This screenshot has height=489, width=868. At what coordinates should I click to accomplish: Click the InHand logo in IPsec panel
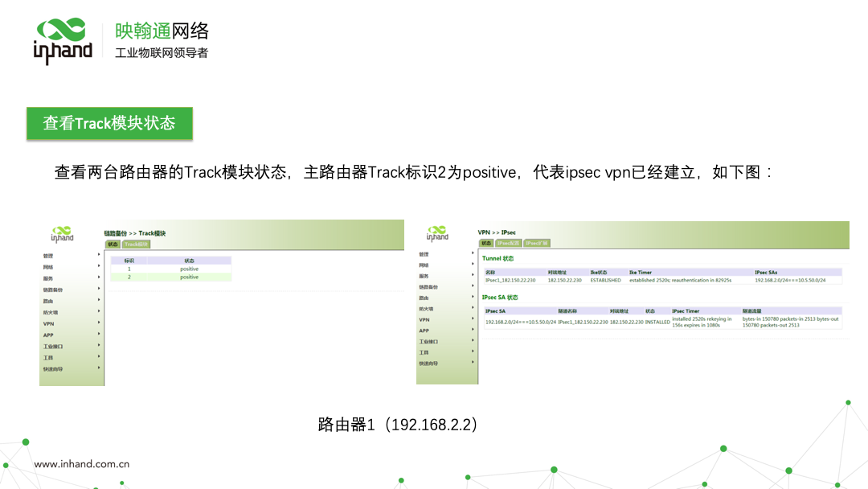[437, 234]
